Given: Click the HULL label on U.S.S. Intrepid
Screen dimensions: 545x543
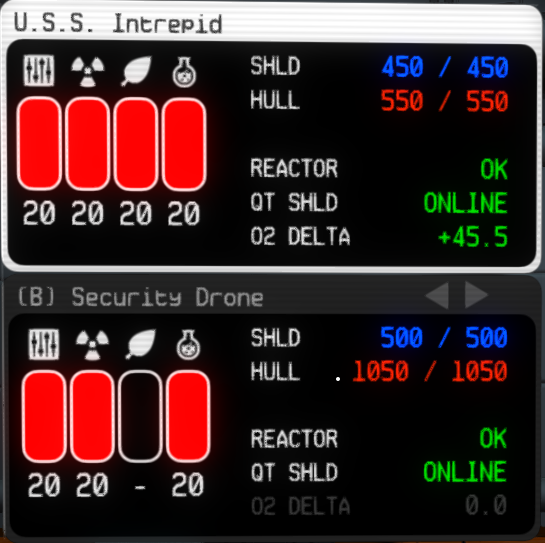Looking at the screenshot, I should coord(275,100).
